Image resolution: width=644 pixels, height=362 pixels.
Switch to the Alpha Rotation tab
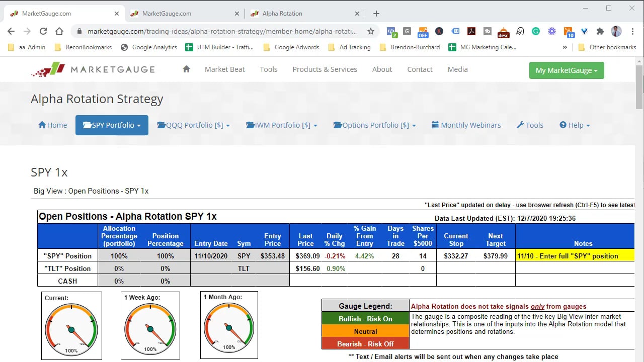tap(304, 14)
